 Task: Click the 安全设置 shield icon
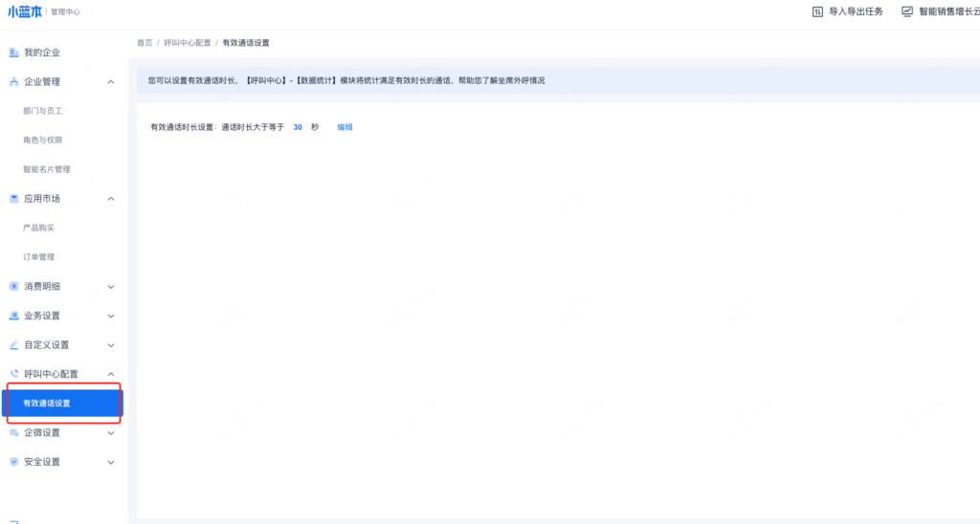(x=13, y=462)
